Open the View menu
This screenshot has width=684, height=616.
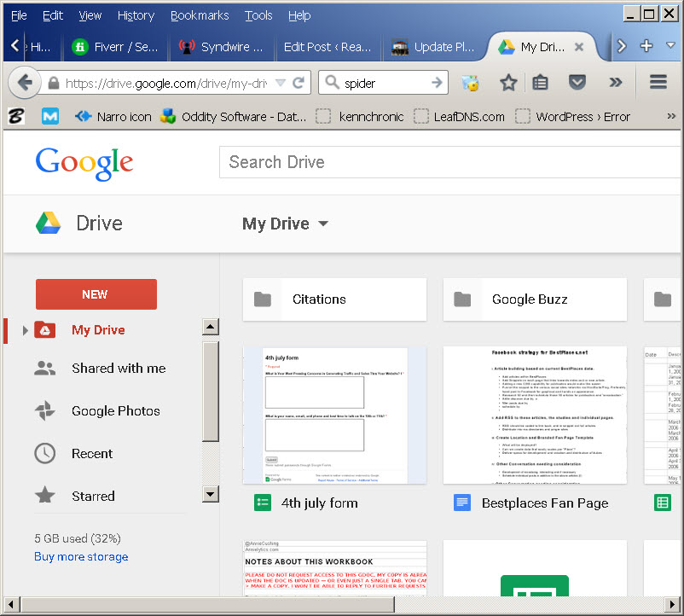(x=90, y=15)
